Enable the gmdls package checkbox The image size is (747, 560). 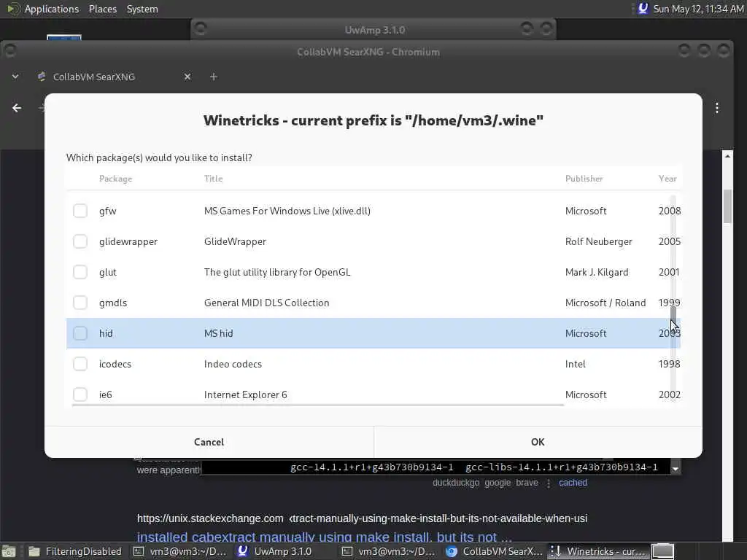[x=80, y=303]
